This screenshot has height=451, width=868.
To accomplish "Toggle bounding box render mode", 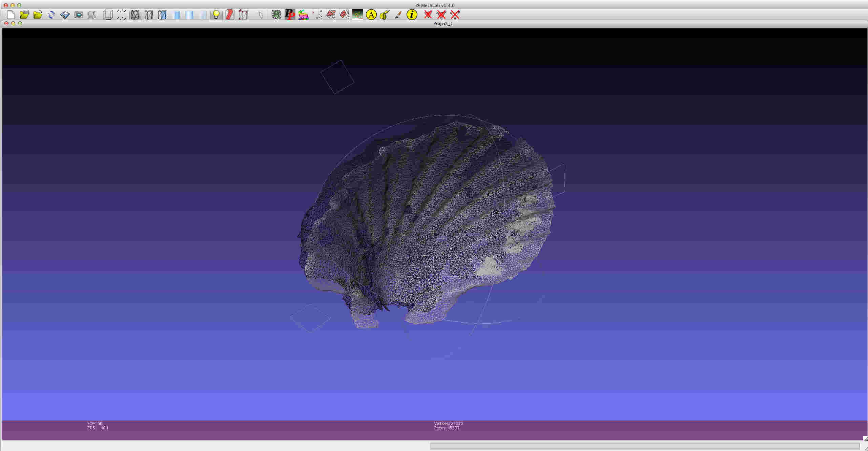I will click(108, 15).
